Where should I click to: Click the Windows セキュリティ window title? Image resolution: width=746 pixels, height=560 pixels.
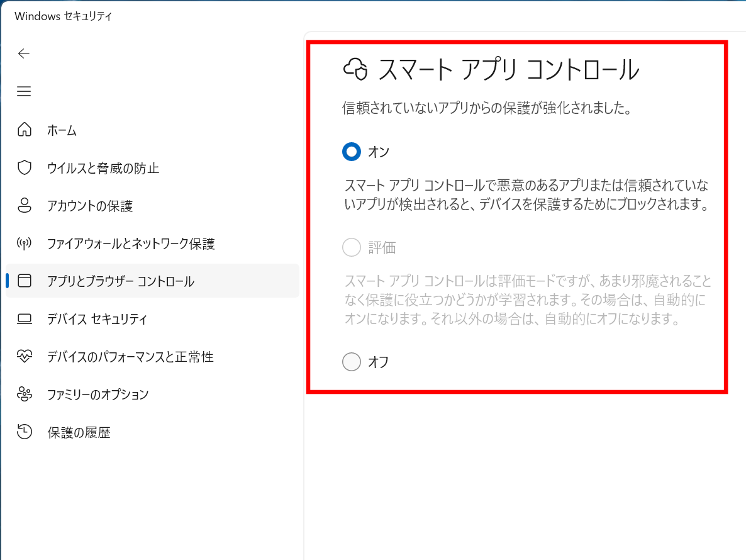point(64,16)
